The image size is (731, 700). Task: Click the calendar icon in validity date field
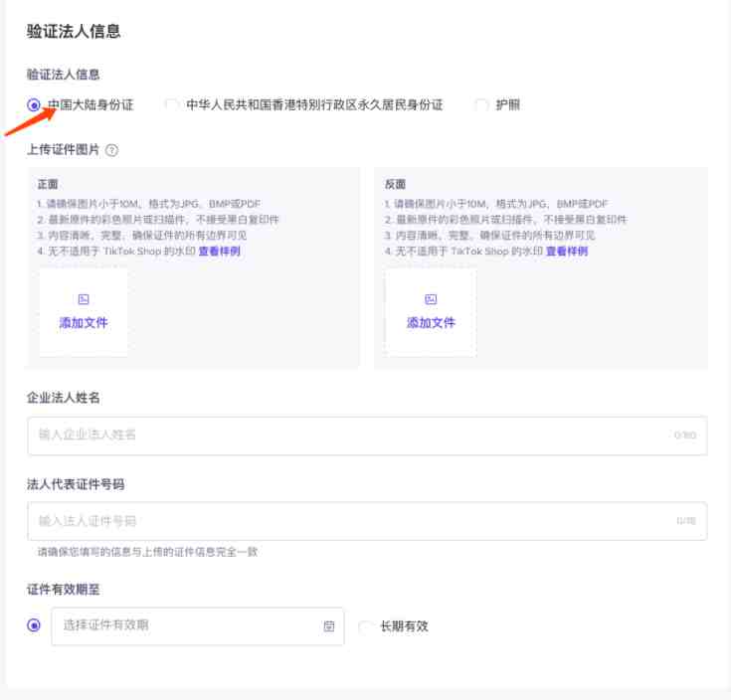pyautogui.click(x=329, y=625)
